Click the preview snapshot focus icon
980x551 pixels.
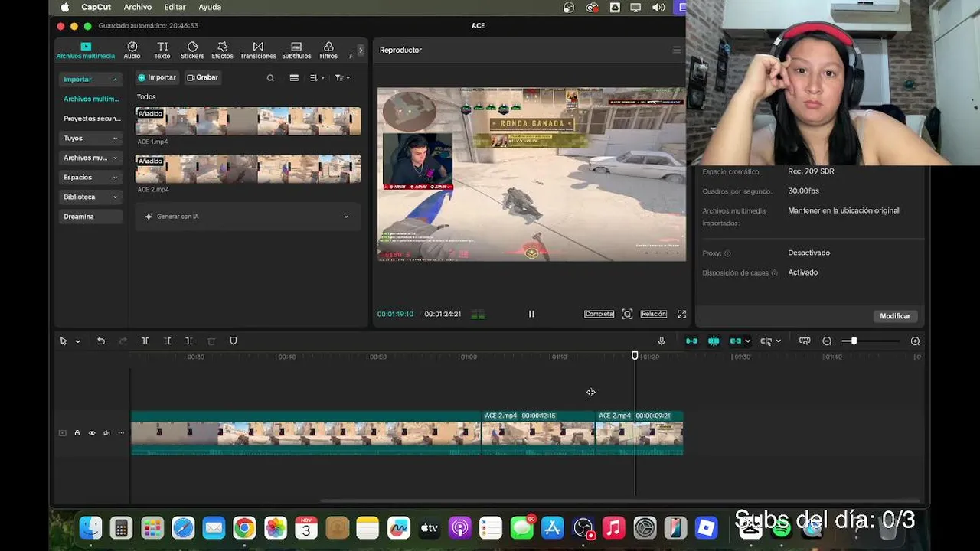point(627,314)
